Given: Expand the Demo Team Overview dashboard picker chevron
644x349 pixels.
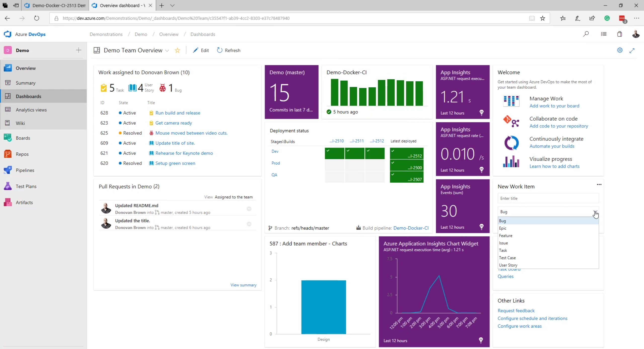Looking at the screenshot, I should pyautogui.click(x=167, y=51).
